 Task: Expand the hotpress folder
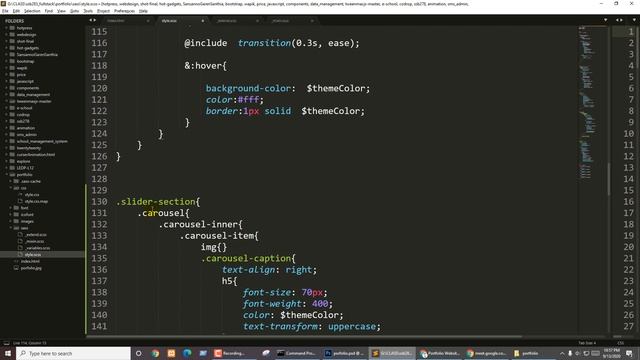tap(7, 28)
